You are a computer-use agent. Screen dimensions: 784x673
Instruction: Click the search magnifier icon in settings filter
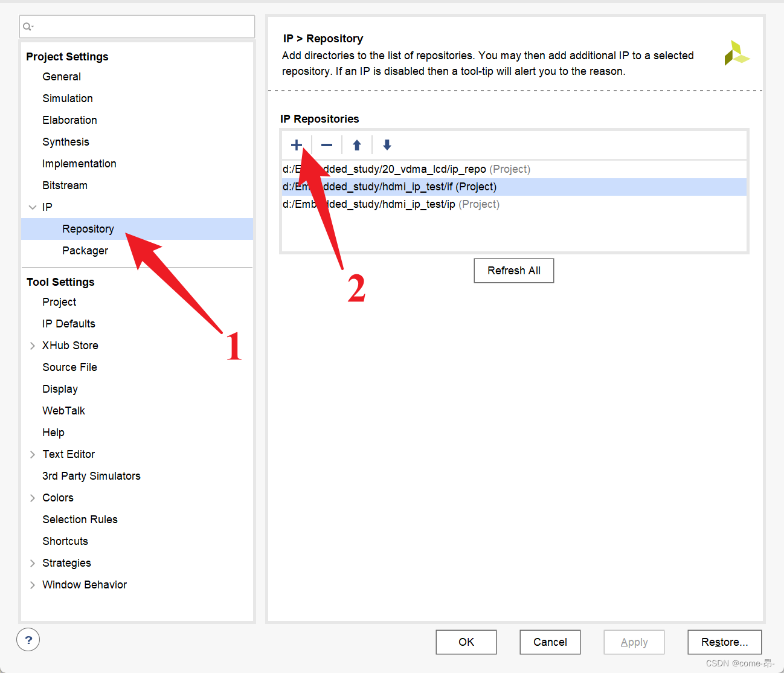[x=28, y=27]
